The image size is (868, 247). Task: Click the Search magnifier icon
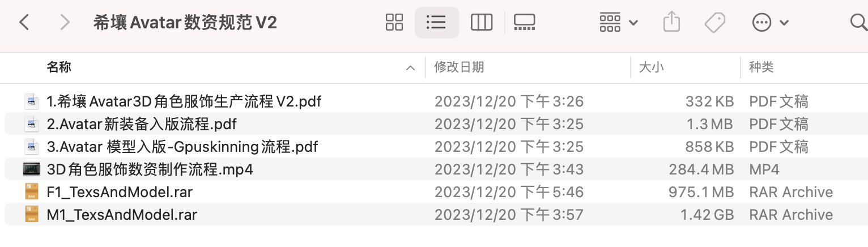(858, 23)
